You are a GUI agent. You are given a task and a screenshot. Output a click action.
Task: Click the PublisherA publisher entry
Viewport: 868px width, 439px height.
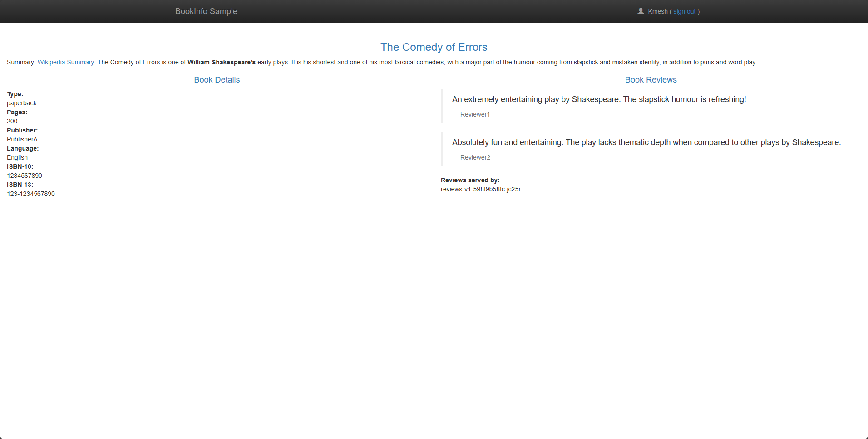pos(22,139)
